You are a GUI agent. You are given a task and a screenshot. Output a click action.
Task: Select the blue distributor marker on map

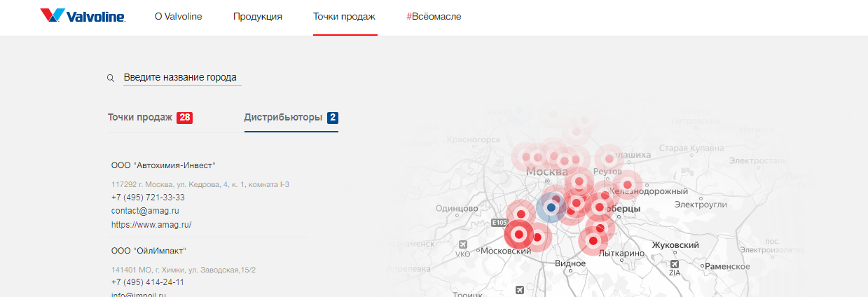click(551, 207)
